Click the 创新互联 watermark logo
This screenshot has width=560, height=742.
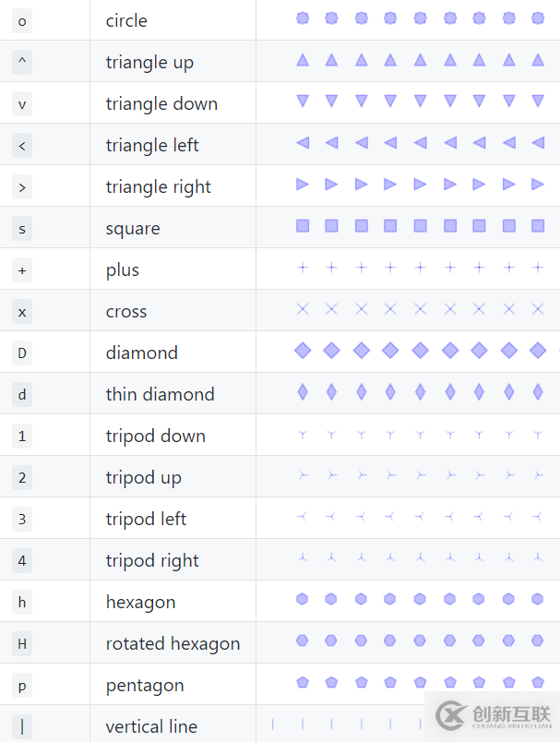[x=494, y=716]
